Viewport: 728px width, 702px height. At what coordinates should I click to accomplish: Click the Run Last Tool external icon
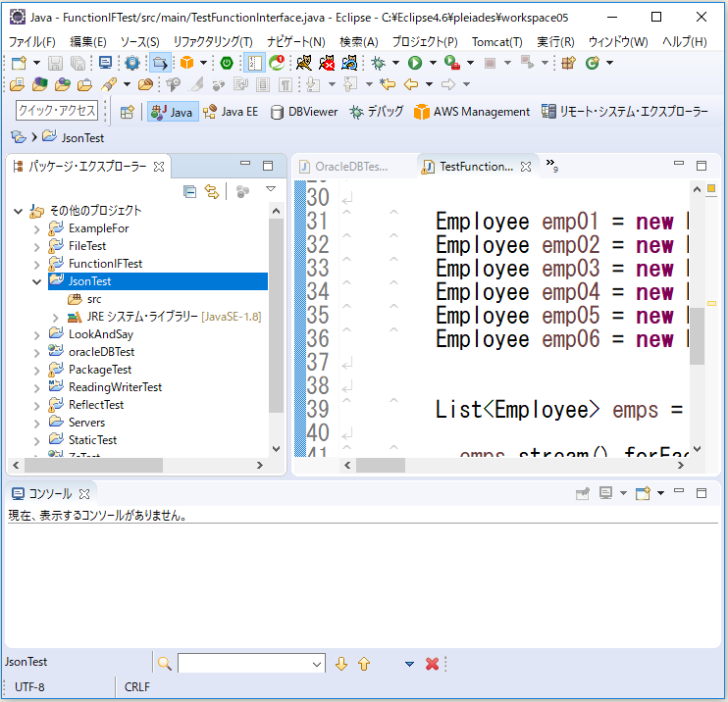click(x=451, y=63)
